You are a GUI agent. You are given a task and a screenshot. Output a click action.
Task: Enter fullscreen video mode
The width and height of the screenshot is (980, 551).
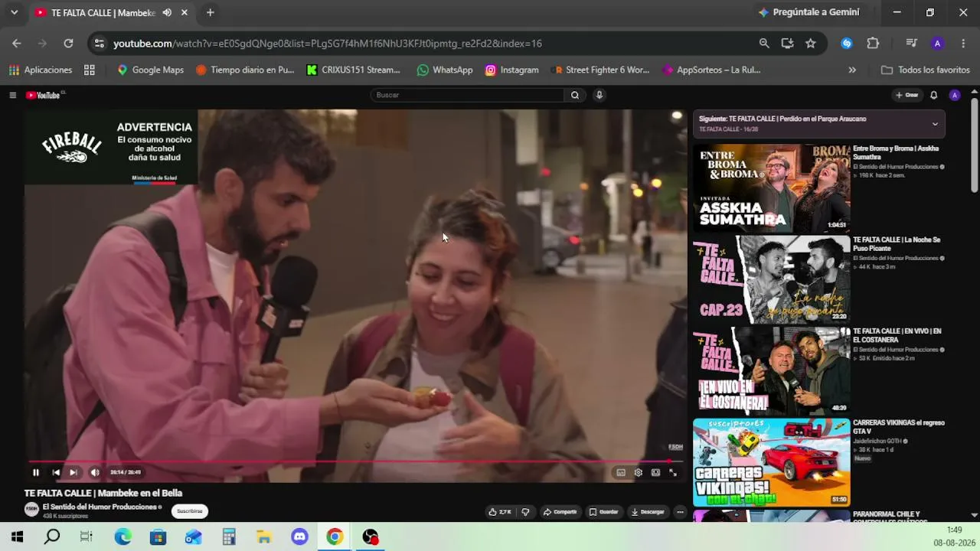coord(673,472)
